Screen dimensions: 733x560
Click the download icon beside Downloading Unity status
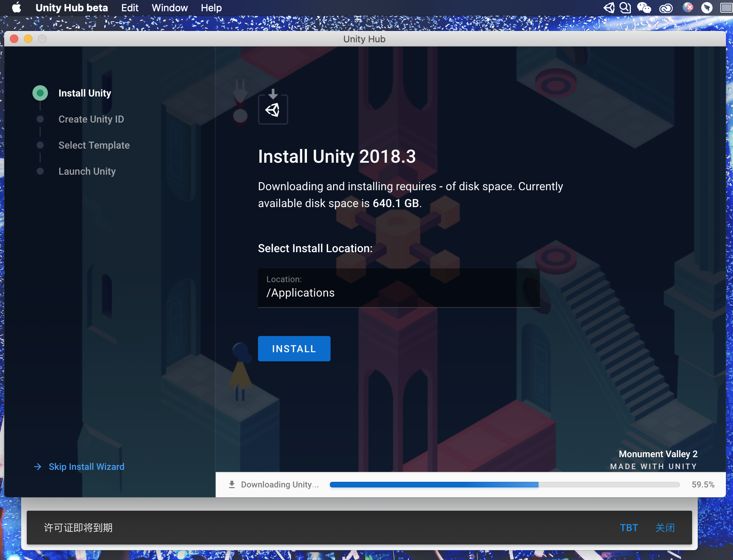(x=232, y=484)
